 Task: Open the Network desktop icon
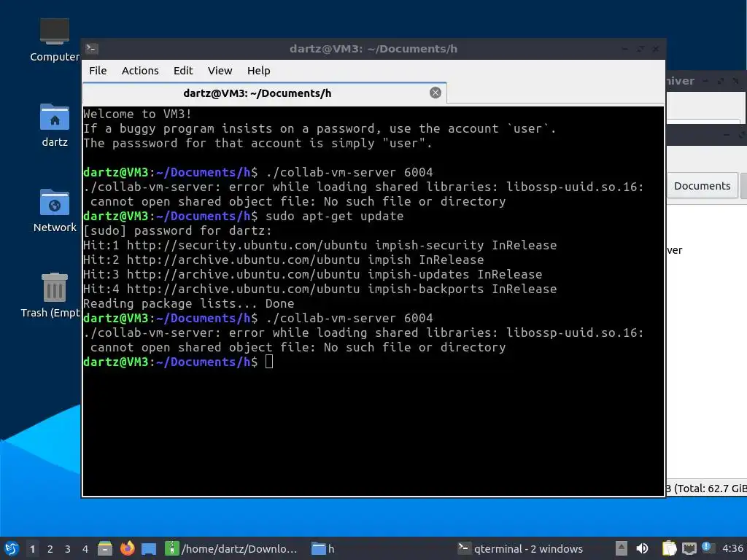pos(54,211)
